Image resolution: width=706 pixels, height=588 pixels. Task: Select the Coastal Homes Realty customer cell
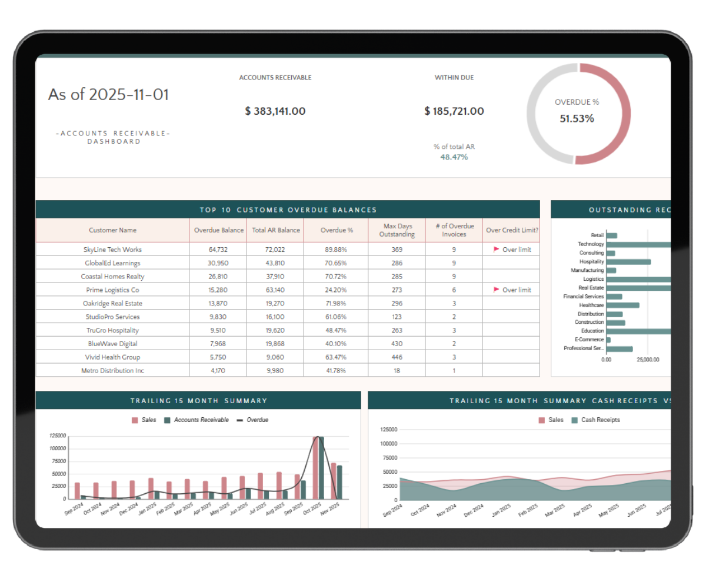(x=112, y=277)
